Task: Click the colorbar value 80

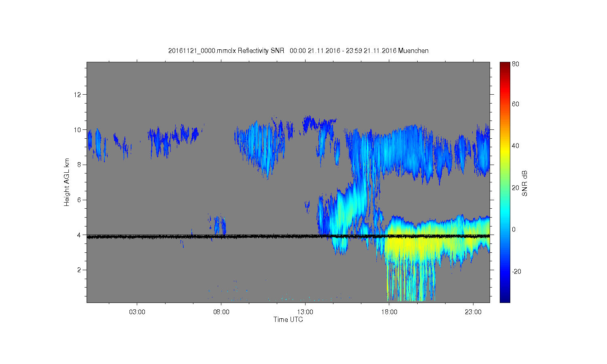Action: pyautogui.click(x=516, y=64)
